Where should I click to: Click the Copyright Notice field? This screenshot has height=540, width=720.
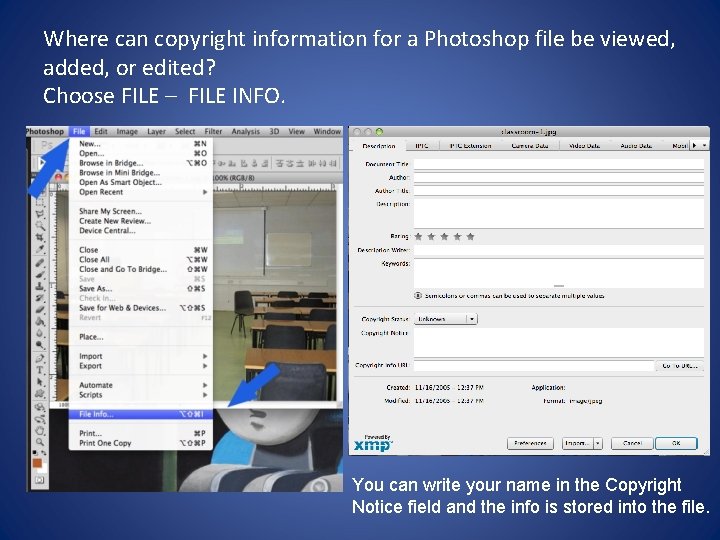point(559,343)
